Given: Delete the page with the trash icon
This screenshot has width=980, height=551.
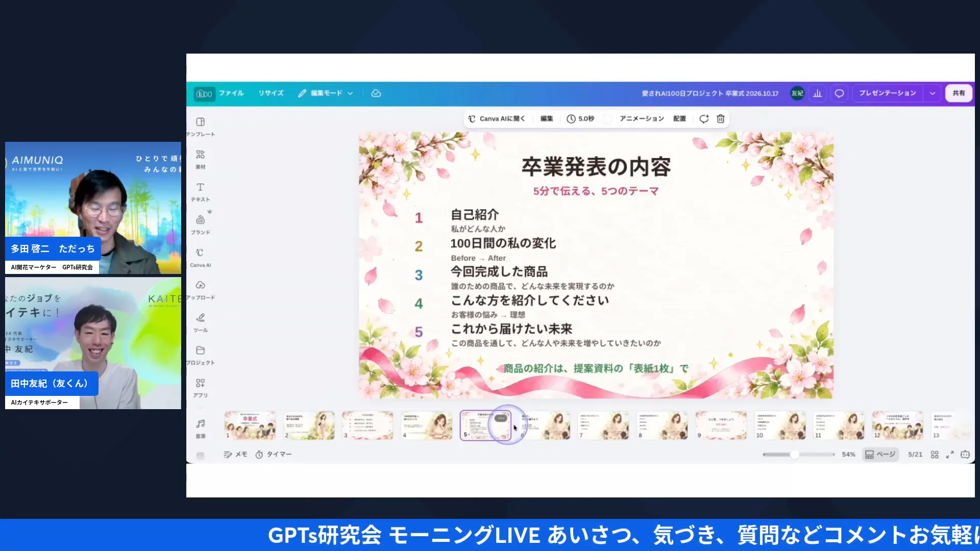Looking at the screenshot, I should pyautogui.click(x=720, y=119).
